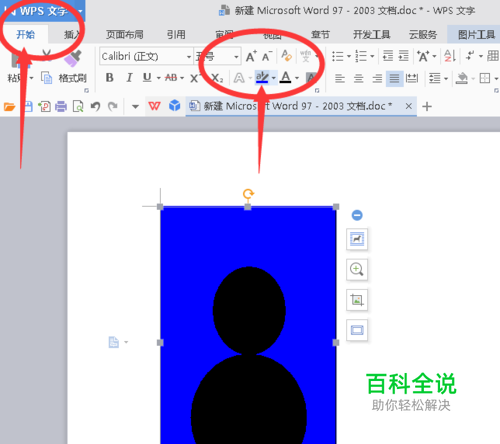Expand quick access toolbar customize arrow
Screen dimensions: 500x444
click(x=135, y=107)
